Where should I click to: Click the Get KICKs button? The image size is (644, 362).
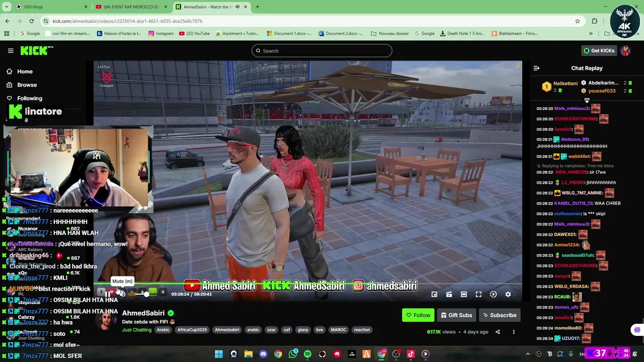tap(599, 51)
